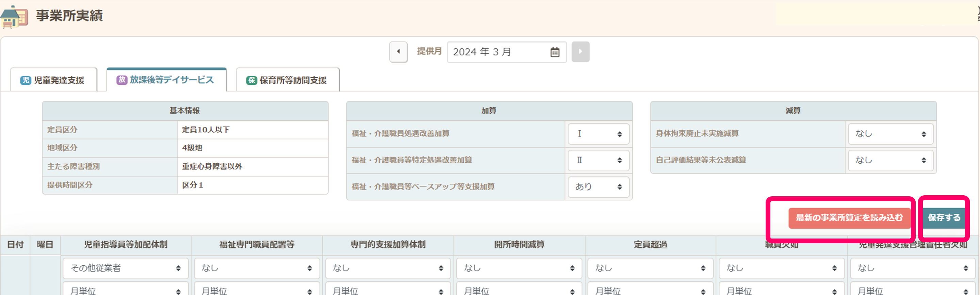Open 保育所等訪問支援 tab
Viewport: 980px width, 295px height.
pos(288,80)
